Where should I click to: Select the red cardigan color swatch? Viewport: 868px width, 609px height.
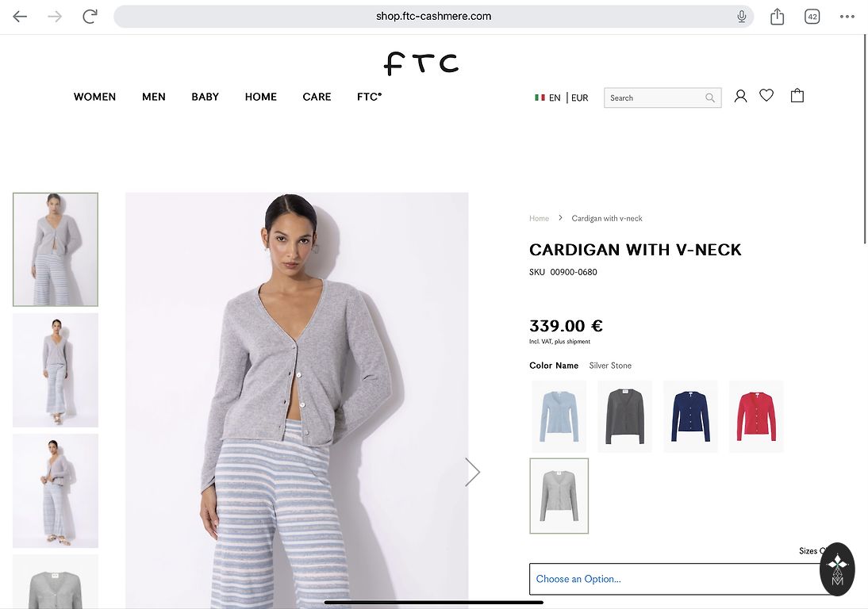[756, 416]
